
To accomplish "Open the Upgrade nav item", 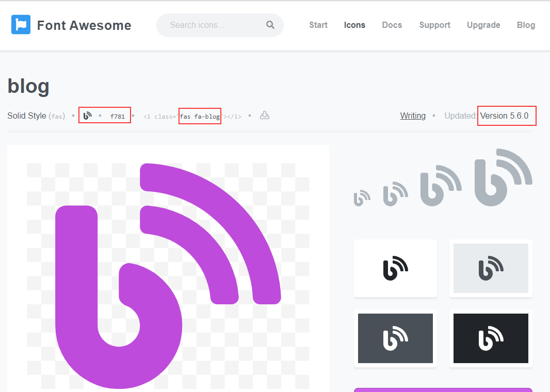I will click(483, 25).
